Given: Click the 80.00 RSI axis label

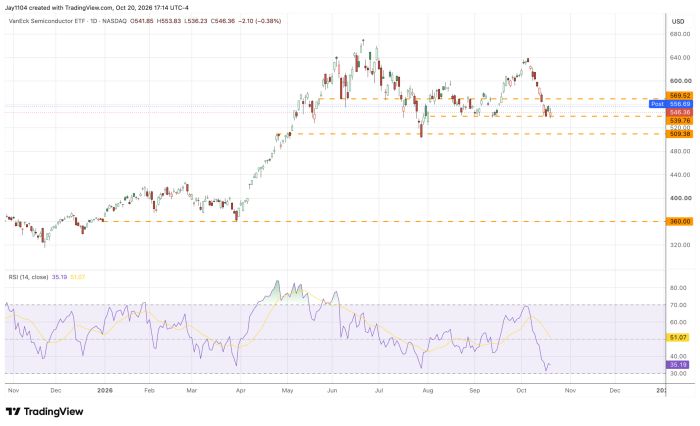Looking at the screenshot, I should (678, 288).
